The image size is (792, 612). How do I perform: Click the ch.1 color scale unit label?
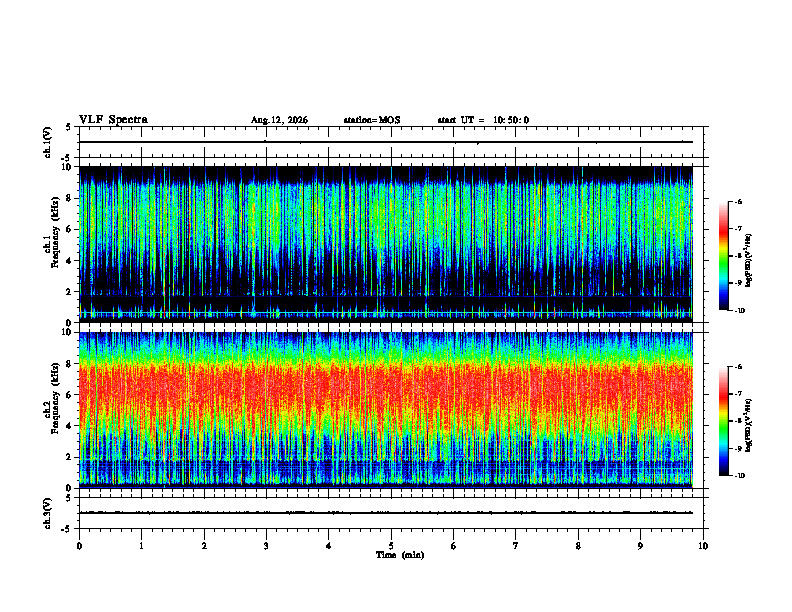point(750,260)
